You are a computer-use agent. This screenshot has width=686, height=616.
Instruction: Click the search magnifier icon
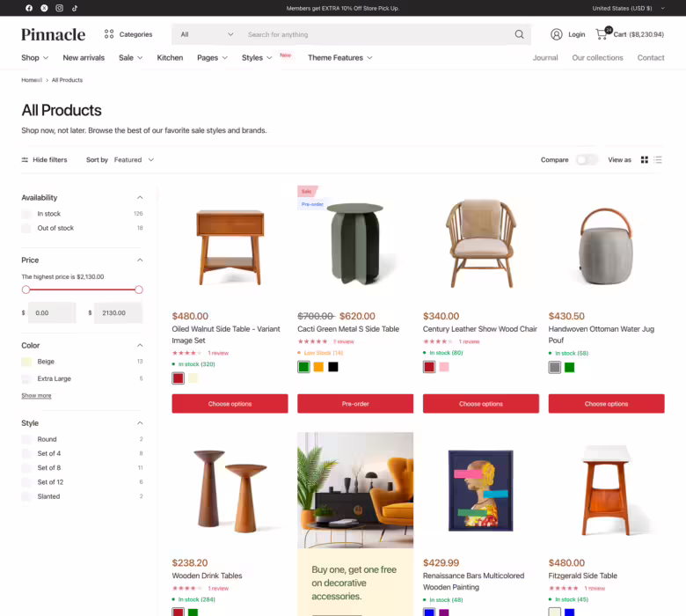(x=519, y=34)
